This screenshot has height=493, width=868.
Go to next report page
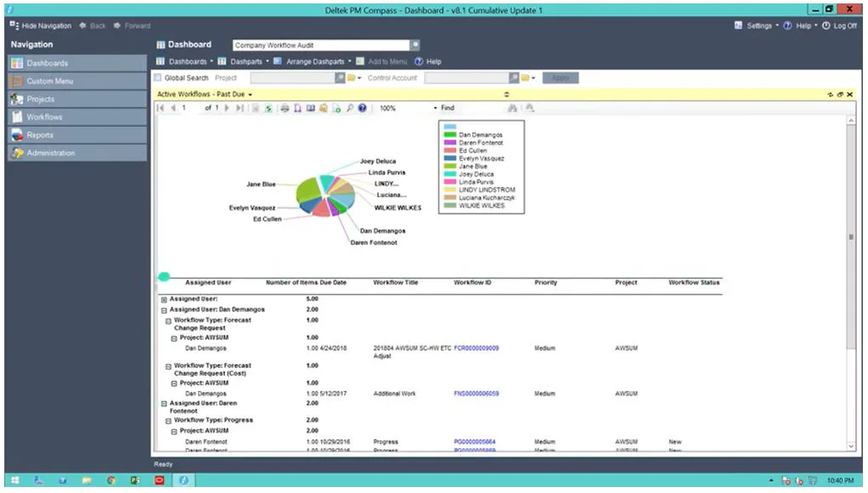click(227, 108)
